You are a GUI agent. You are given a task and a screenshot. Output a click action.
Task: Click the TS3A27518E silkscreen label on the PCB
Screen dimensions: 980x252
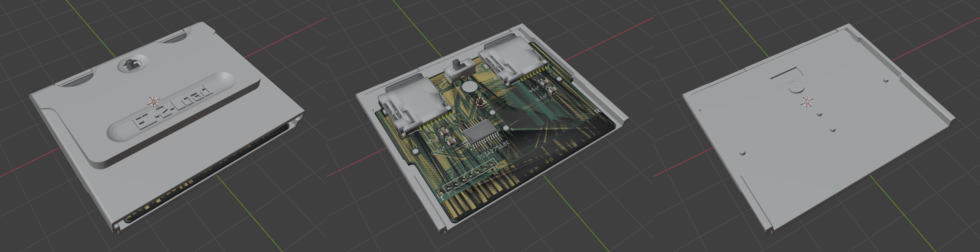point(494,150)
